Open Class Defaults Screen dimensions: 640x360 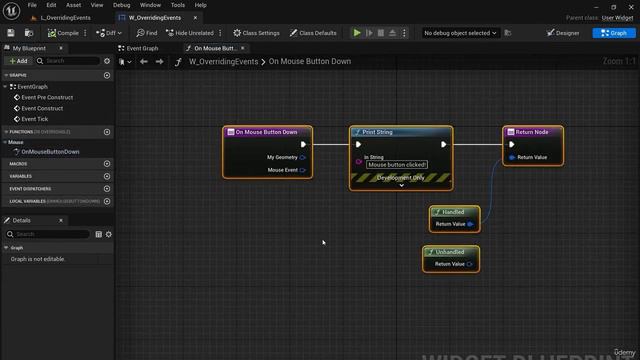coord(313,33)
